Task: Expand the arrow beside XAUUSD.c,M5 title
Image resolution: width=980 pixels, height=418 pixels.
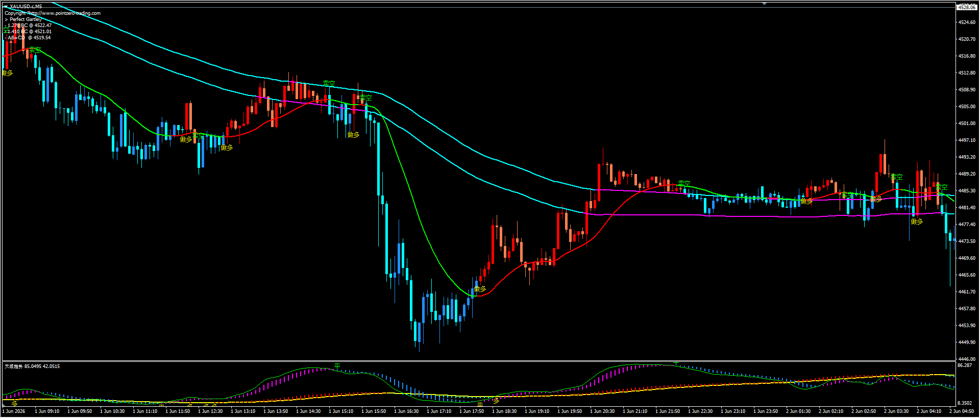Action: [x=6, y=7]
